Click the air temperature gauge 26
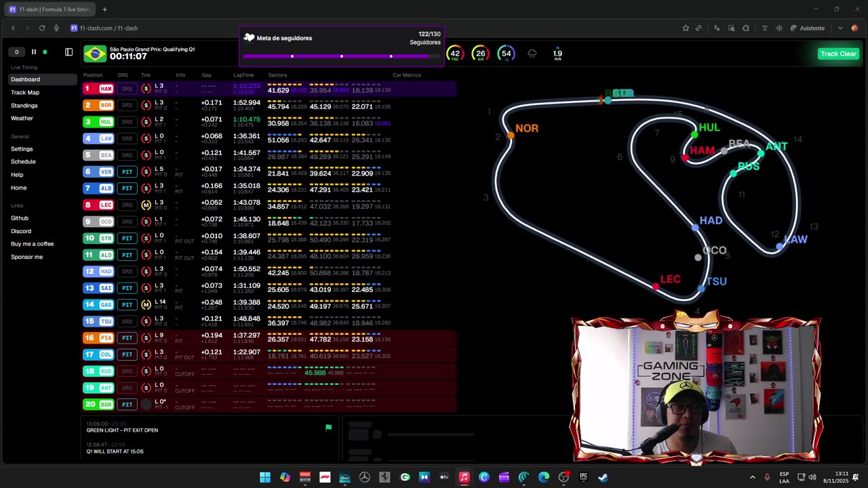This screenshot has width=868, height=488. (480, 54)
